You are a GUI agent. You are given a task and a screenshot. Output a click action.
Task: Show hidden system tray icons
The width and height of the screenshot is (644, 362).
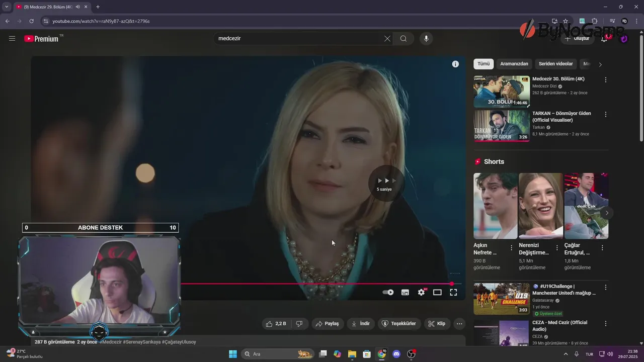point(566,354)
